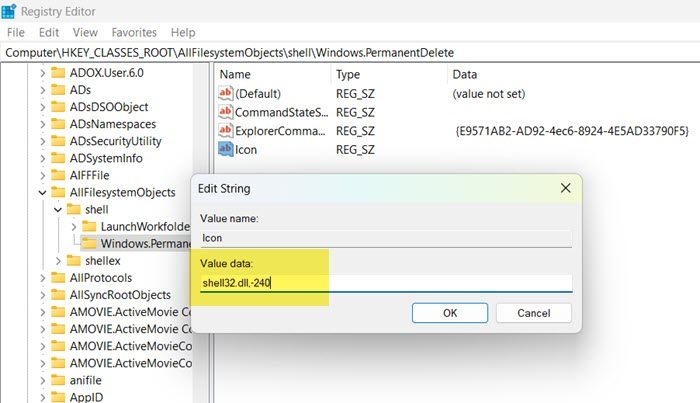
Task: Click the registry path address bar
Action: (350, 51)
